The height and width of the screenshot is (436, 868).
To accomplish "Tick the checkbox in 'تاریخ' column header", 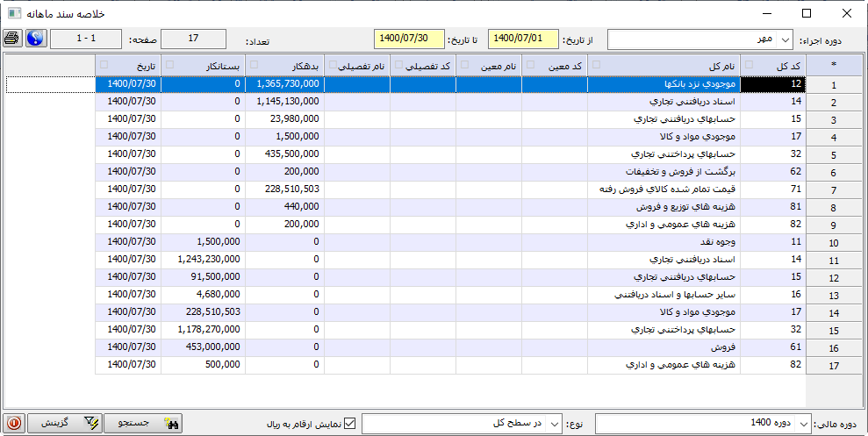I will click(x=104, y=65).
